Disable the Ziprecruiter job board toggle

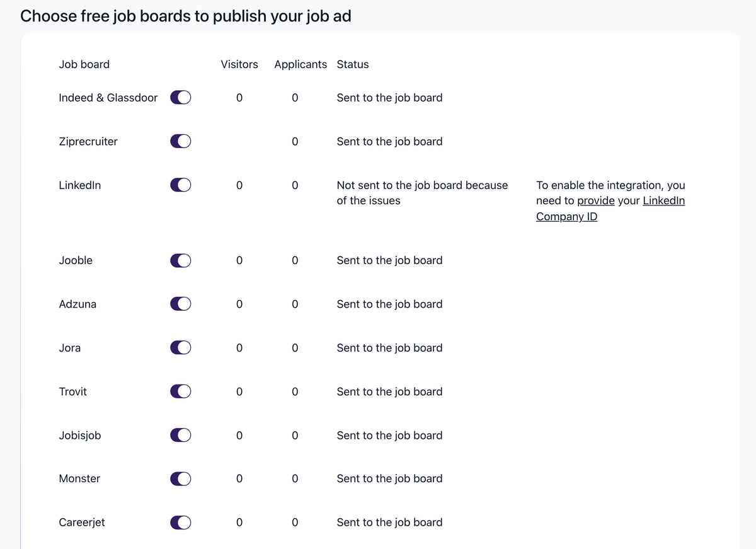[181, 141]
